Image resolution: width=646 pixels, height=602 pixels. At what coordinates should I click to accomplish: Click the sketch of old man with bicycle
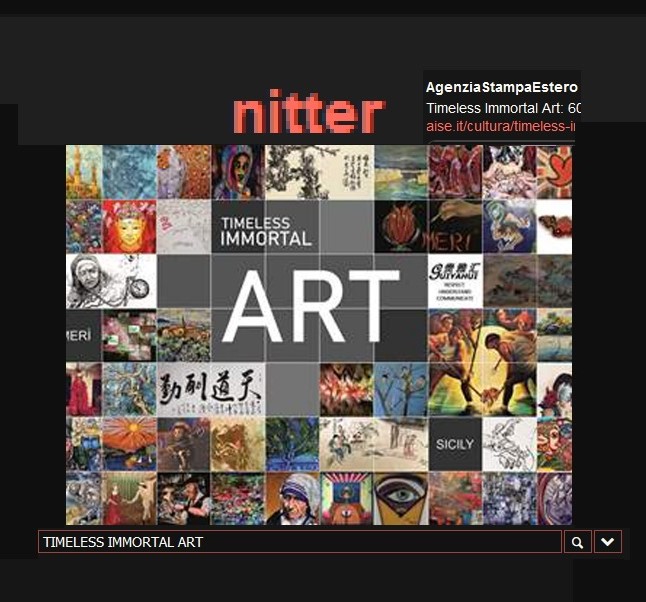[111, 280]
